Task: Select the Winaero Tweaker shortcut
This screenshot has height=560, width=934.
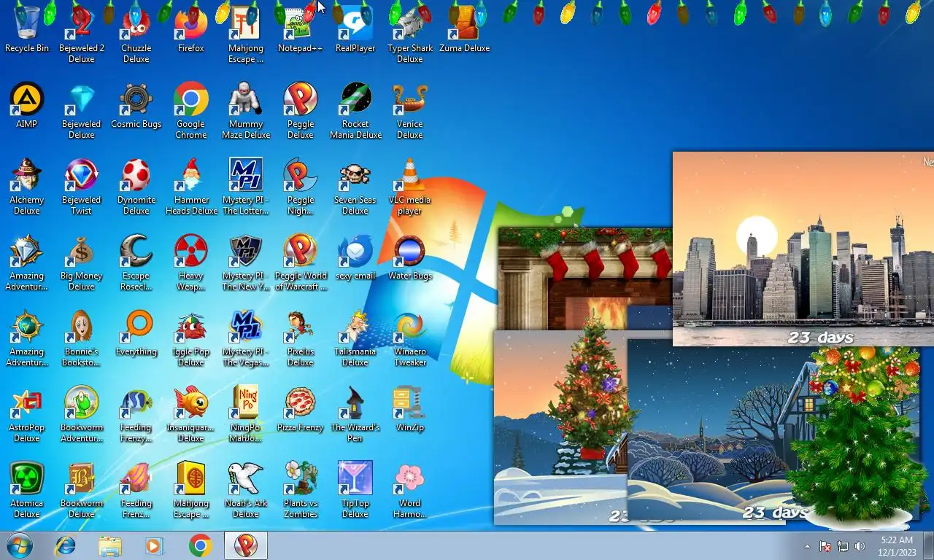Action: (410, 338)
